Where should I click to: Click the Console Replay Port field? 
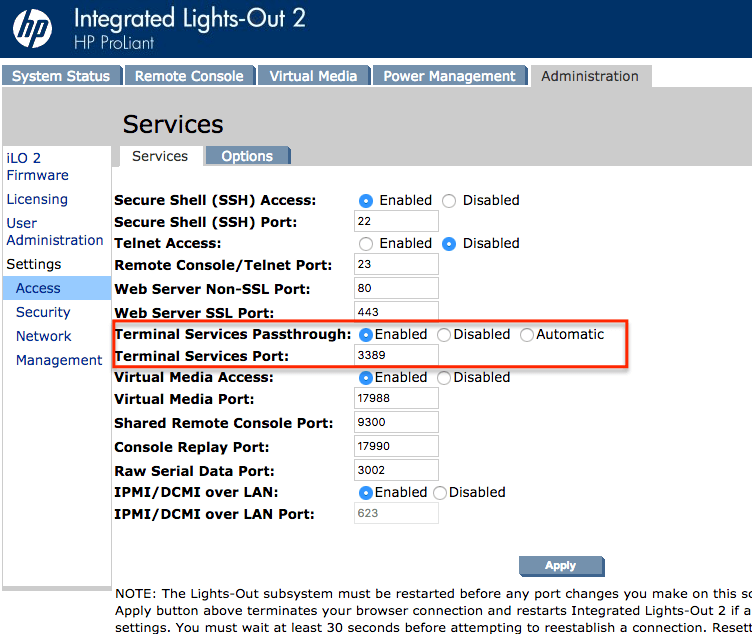coord(396,446)
